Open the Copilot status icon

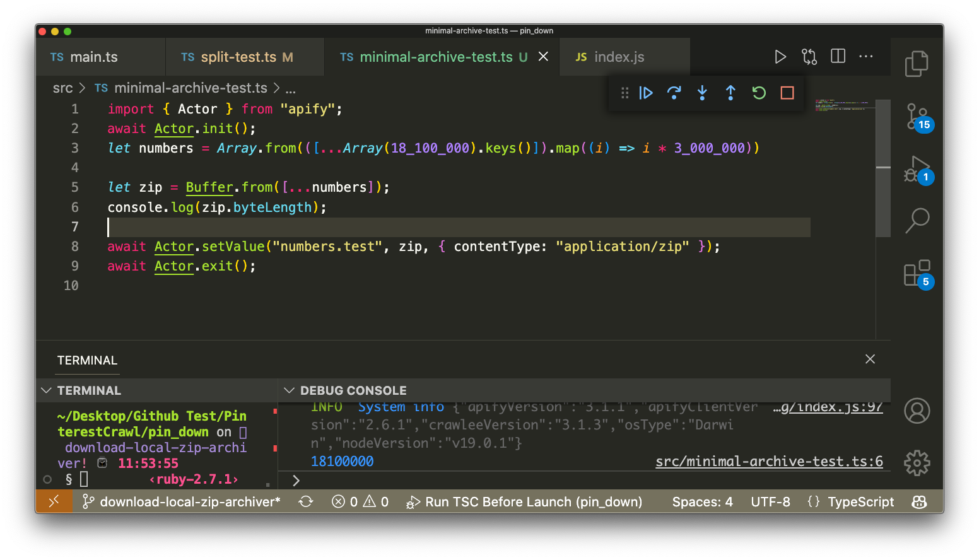pyautogui.click(x=919, y=501)
